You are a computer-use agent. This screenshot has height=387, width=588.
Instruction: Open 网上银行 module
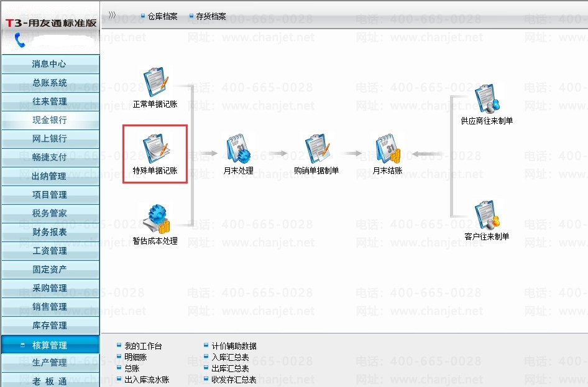pos(50,139)
